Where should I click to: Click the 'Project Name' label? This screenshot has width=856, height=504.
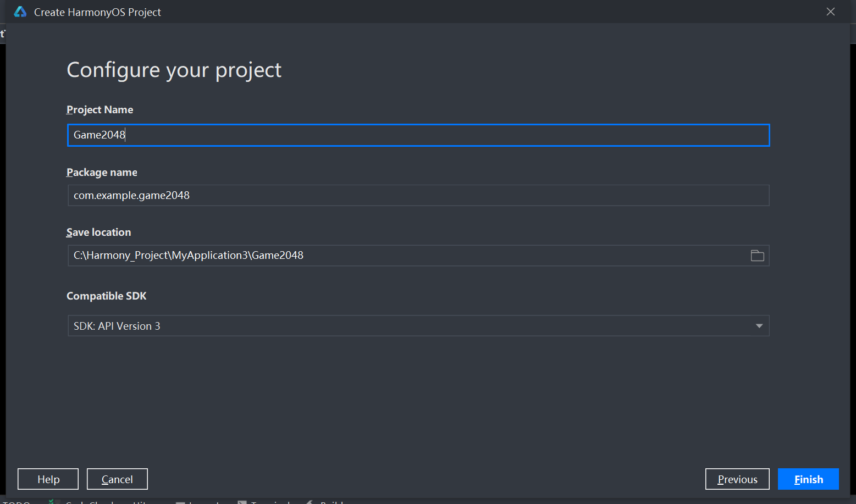click(x=100, y=109)
